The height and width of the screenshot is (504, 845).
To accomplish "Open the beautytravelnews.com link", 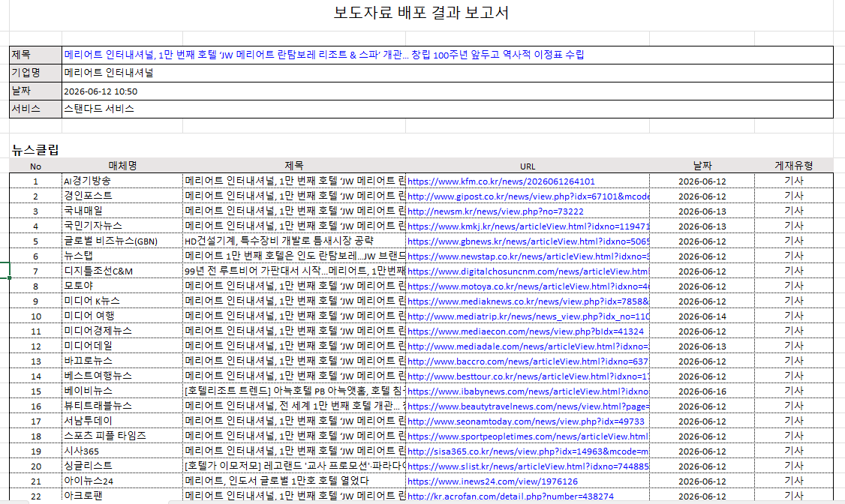I will (x=528, y=406).
